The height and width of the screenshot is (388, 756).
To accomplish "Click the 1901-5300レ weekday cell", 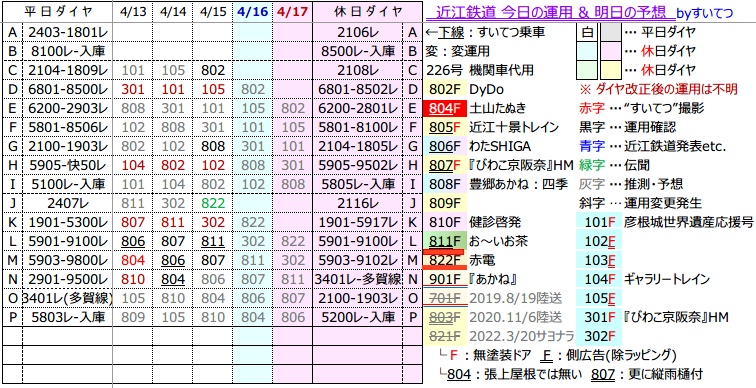I will click(68, 222).
